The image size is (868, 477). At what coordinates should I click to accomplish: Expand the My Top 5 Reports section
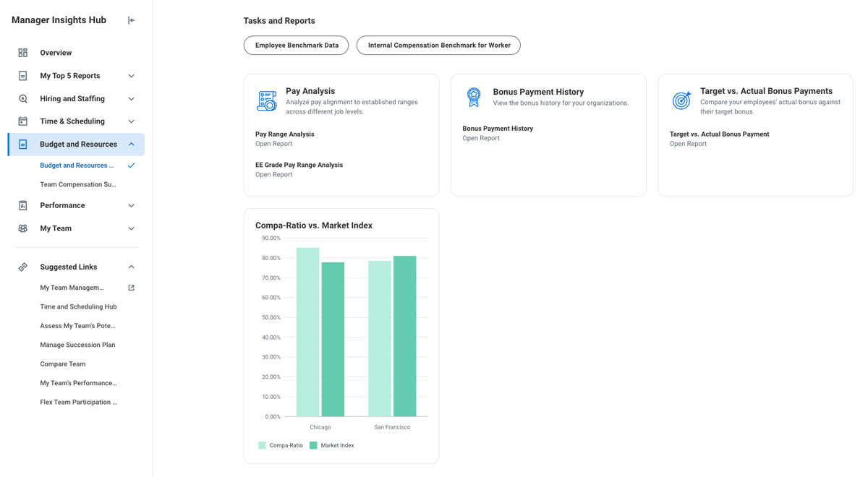pyautogui.click(x=131, y=76)
